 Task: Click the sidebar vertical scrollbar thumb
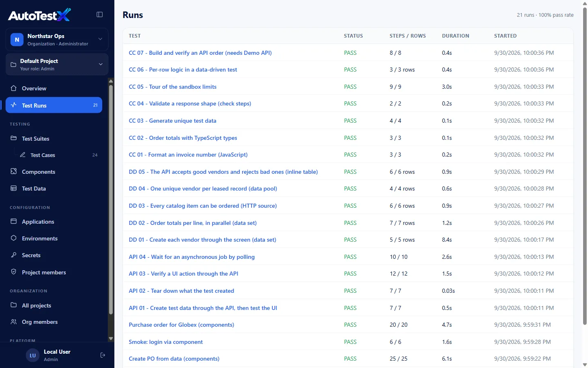click(x=111, y=199)
